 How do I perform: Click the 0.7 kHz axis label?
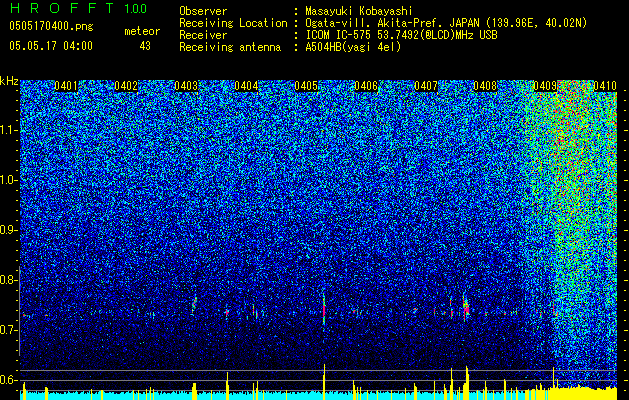click(9, 330)
